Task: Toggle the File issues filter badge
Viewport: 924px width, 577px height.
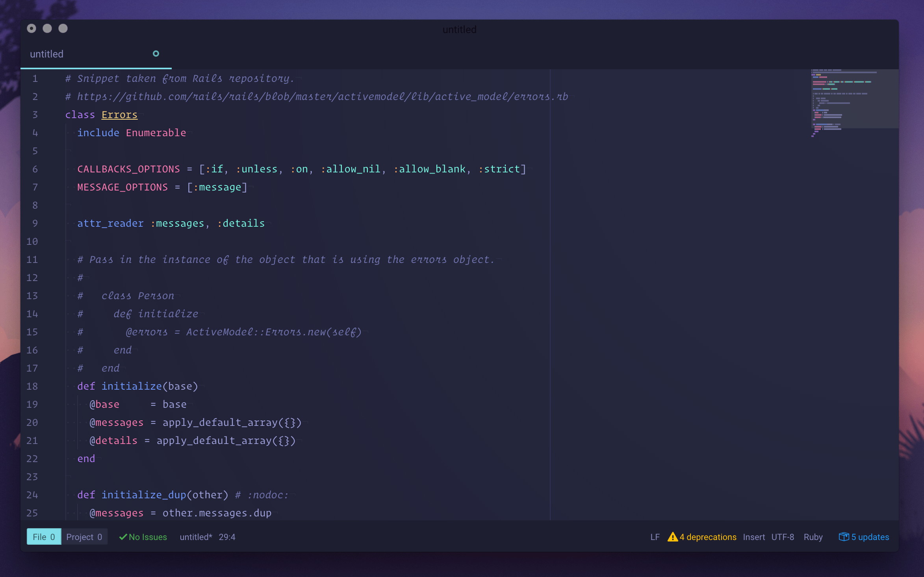Action: pos(43,536)
